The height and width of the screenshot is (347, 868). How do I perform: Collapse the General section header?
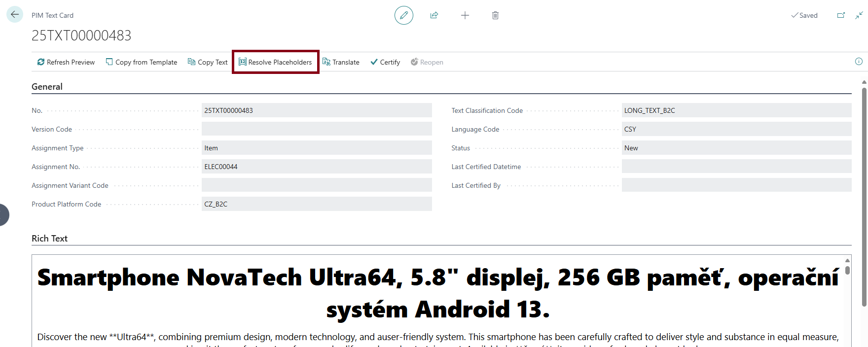point(47,87)
